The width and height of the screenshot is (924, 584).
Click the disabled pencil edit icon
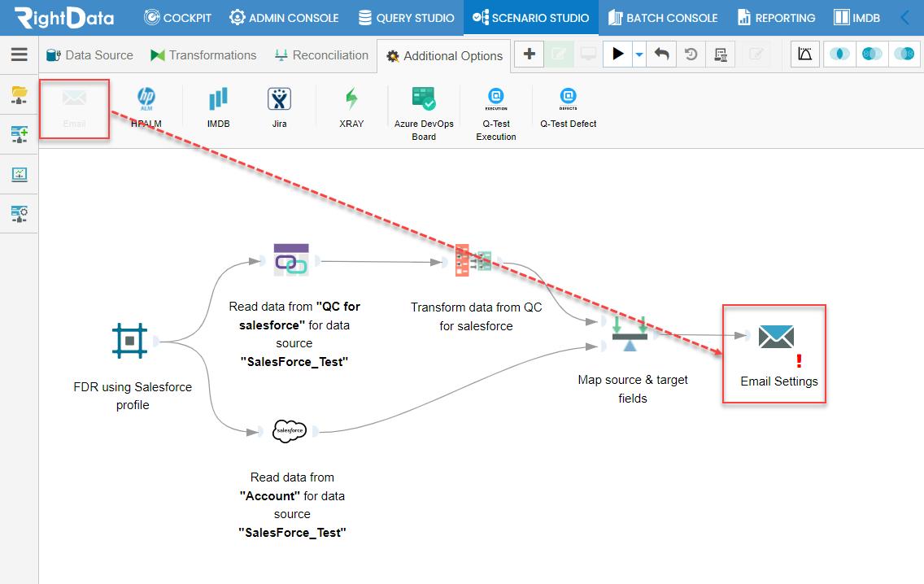pos(756,54)
